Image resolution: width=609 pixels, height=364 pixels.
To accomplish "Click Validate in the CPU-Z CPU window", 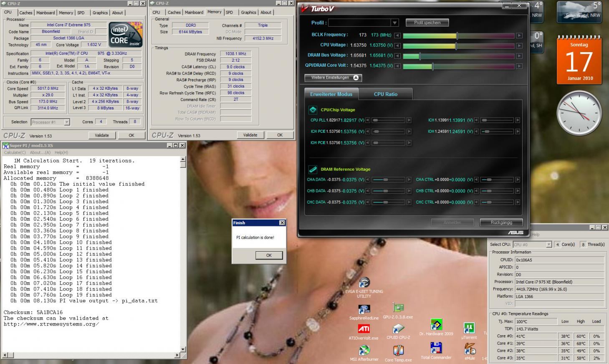I will tap(102, 135).
